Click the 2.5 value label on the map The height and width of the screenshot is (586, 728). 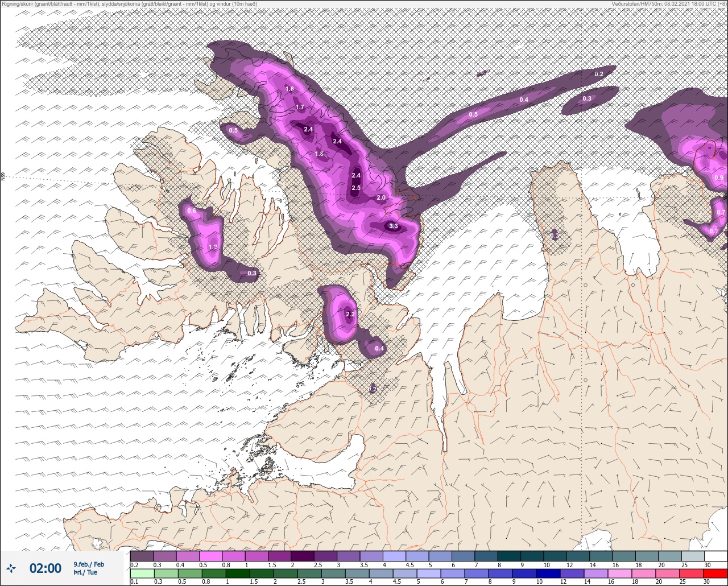tap(356, 188)
